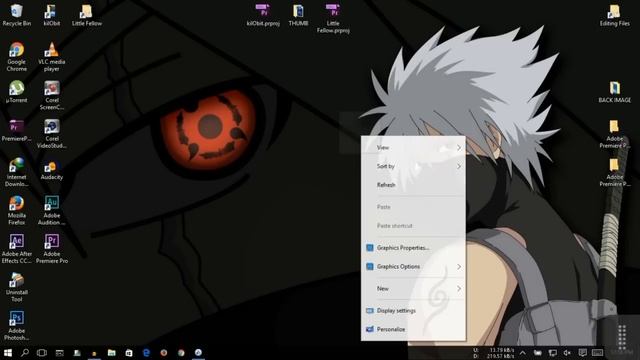Select the Corel VideoStudio shortcut
Screen dimensions: 640x360
(51, 134)
